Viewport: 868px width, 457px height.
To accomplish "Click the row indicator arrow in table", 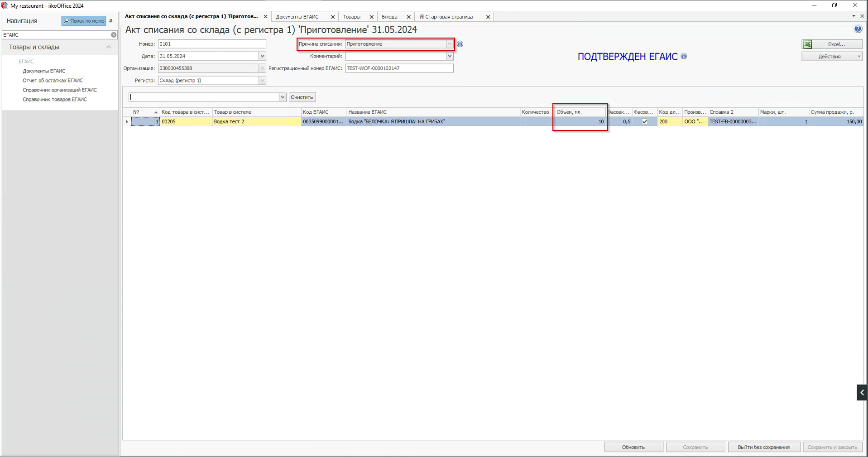I will point(127,121).
